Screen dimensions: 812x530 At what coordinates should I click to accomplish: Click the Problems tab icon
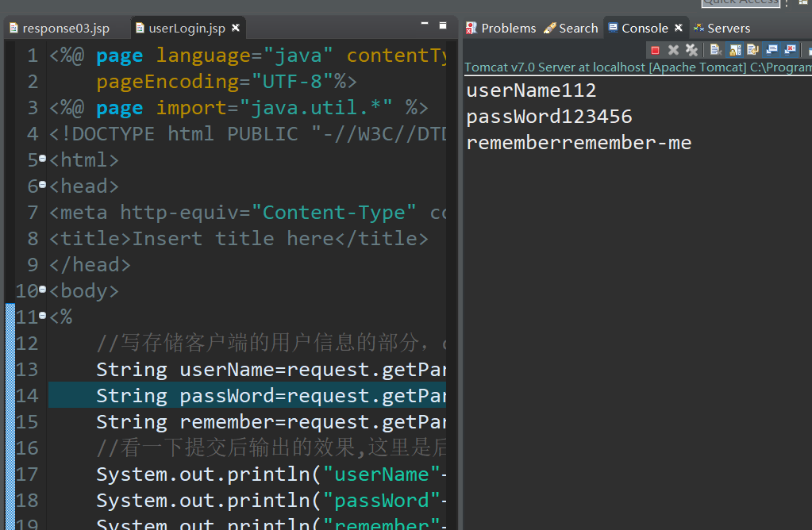tap(471, 28)
